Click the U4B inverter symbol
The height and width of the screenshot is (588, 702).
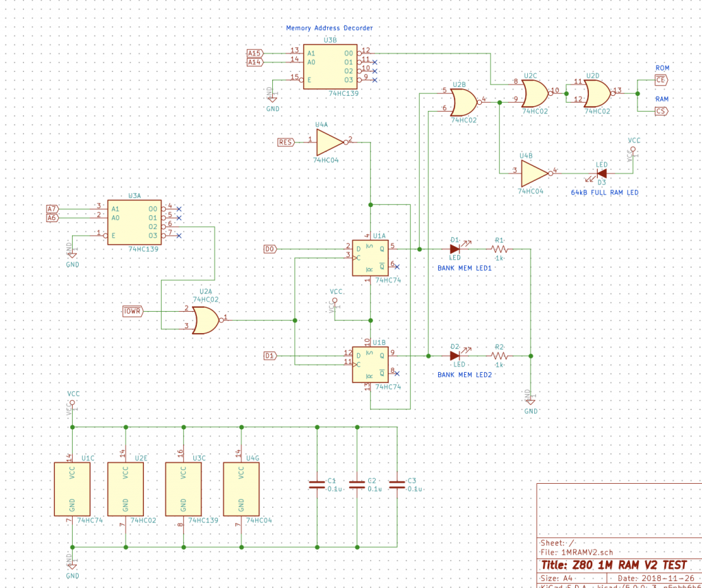click(x=535, y=174)
